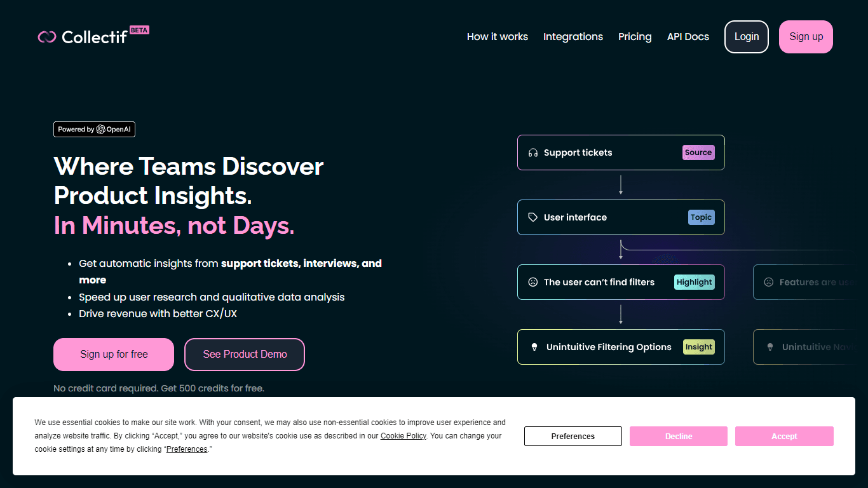
Task: Click See Product Demo button
Action: pos(245,355)
